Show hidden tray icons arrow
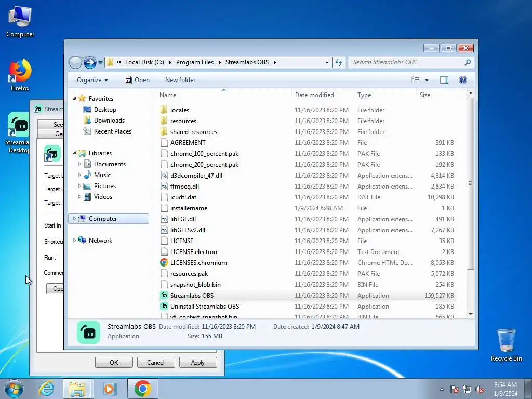Screen dimensions: 532x399 tap(442, 390)
